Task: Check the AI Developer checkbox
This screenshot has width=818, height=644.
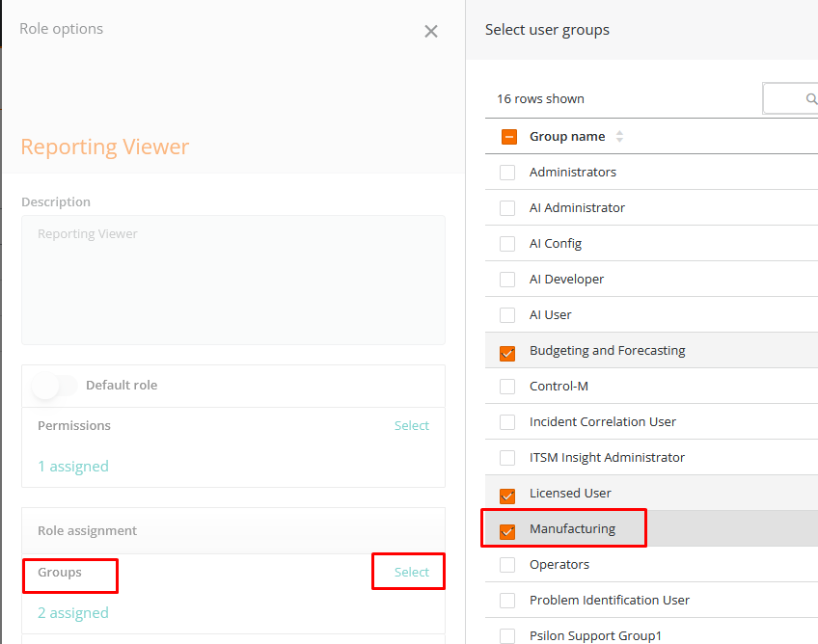Action: point(507,280)
